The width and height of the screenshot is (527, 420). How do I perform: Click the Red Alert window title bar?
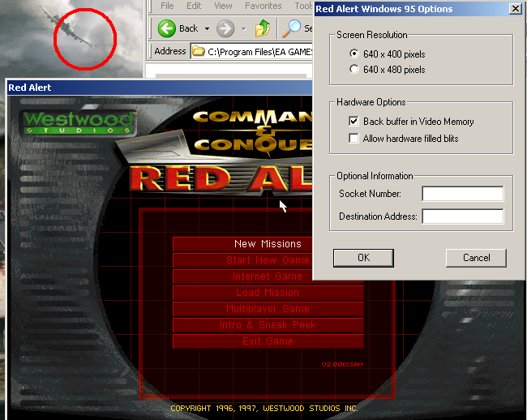click(x=160, y=88)
